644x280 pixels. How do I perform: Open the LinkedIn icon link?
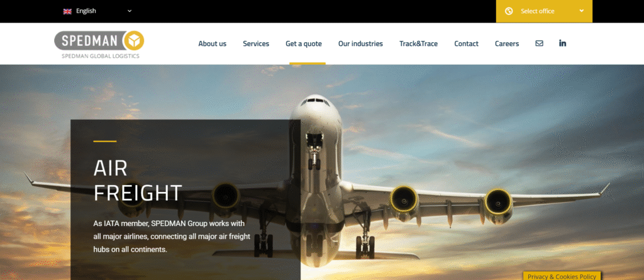click(x=563, y=43)
